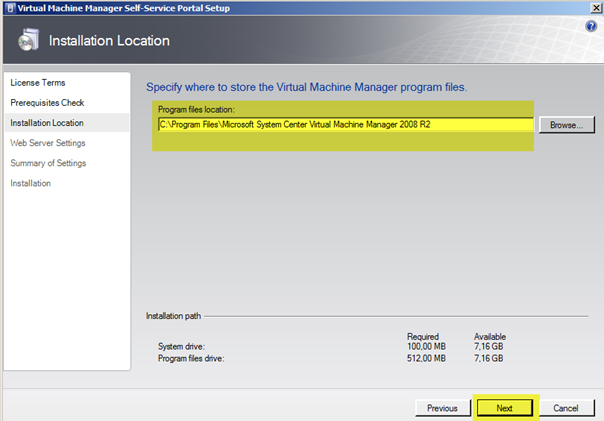Click the 'Available' column header
Screen dimensions: 604x421
[x=490, y=336]
